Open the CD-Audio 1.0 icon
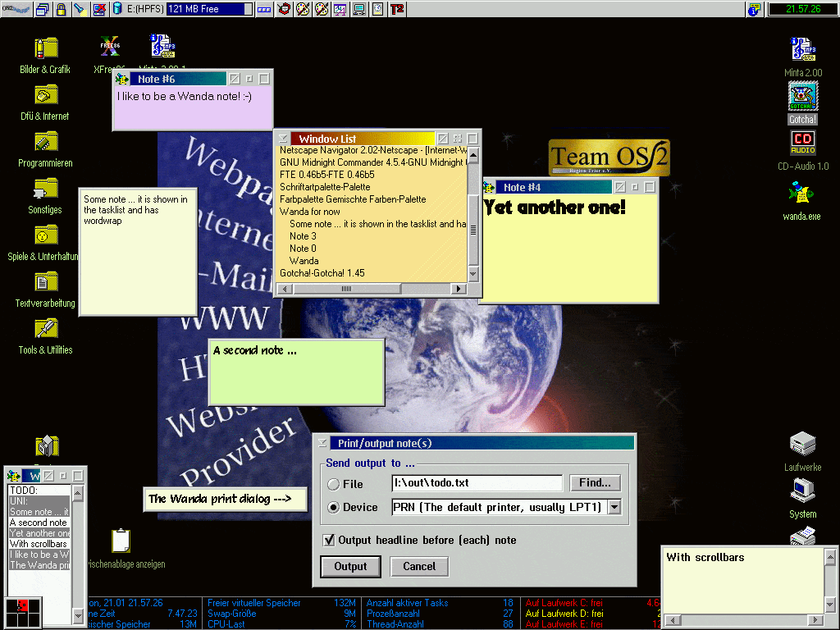840x630 pixels. 802,143
